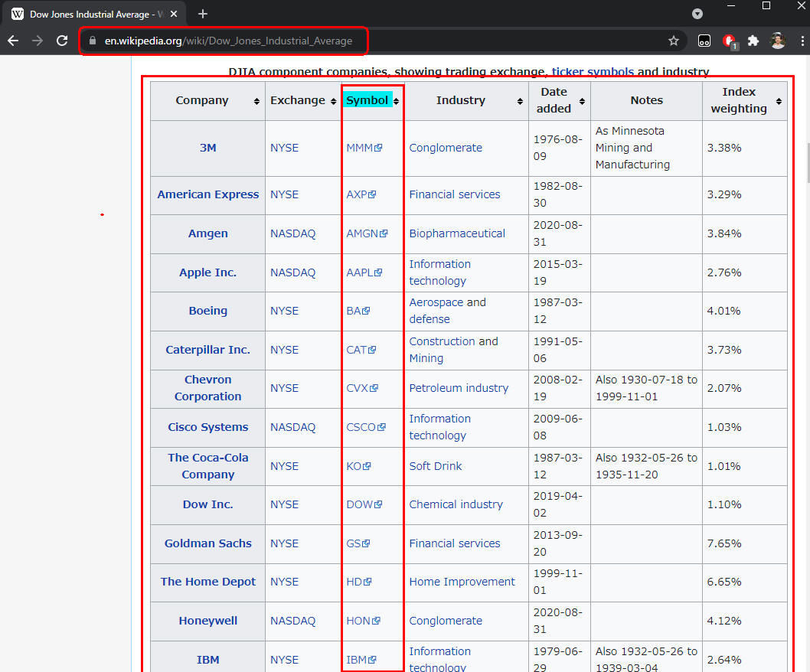Open NASDAQ link in the Amgen row

pos(293,233)
